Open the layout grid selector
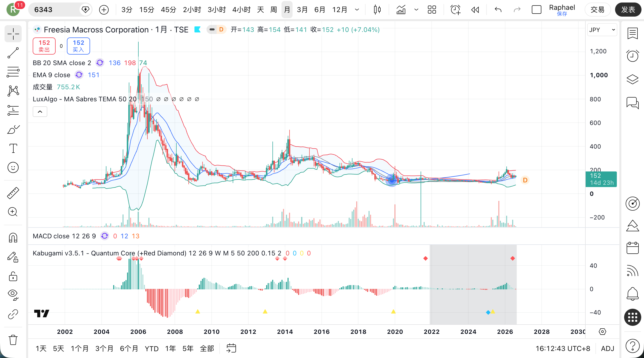Image resolution: width=644 pixels, height=358 pixels. [x=432, y=10]
